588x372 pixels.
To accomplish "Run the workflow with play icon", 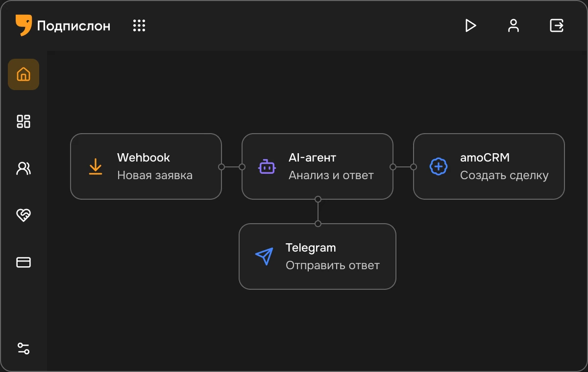I will coord(470,25).
